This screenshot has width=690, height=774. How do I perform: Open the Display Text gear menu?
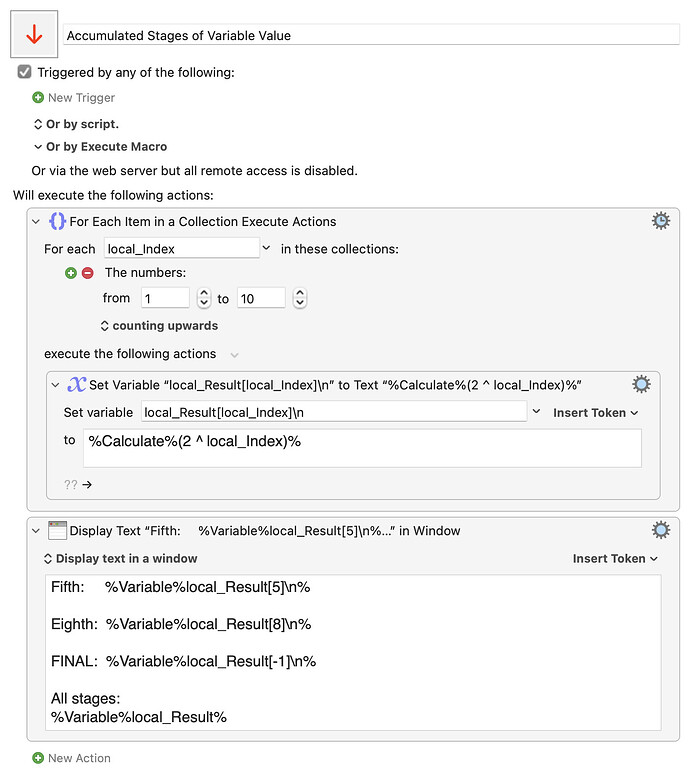point(661,530)
